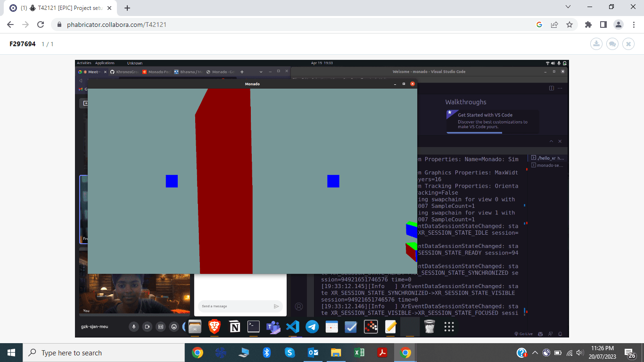View site information via the lock icon
The height and width of the screenshot is (362, 644).
click(x=59, y=25)
